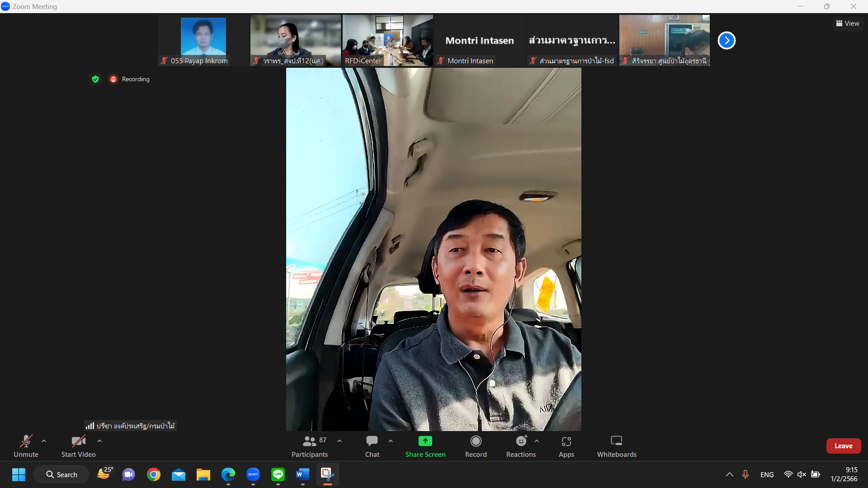Screen dimensions: 868x488
Task: Select the RFD-Center video thumbnail
Action: [x=387, y=41]
